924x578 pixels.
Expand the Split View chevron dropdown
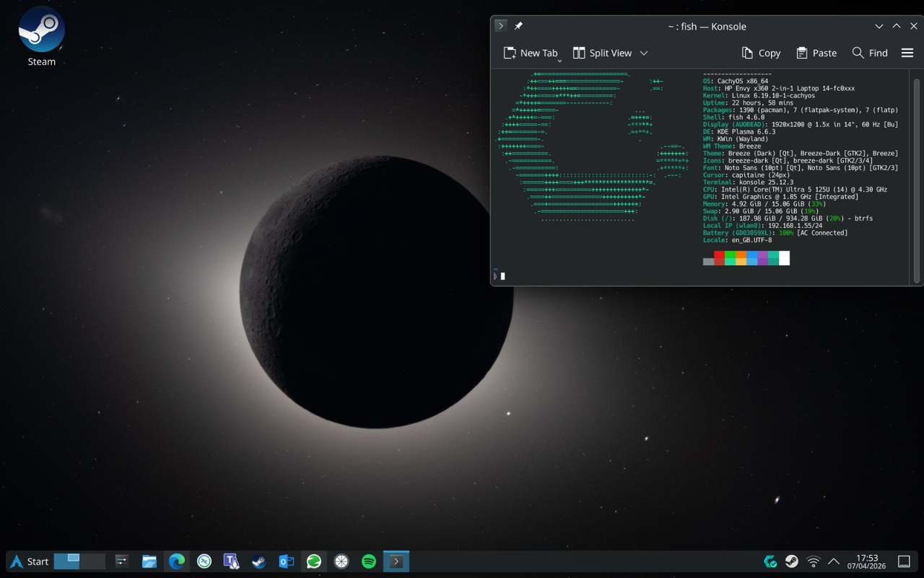[644, 53]
